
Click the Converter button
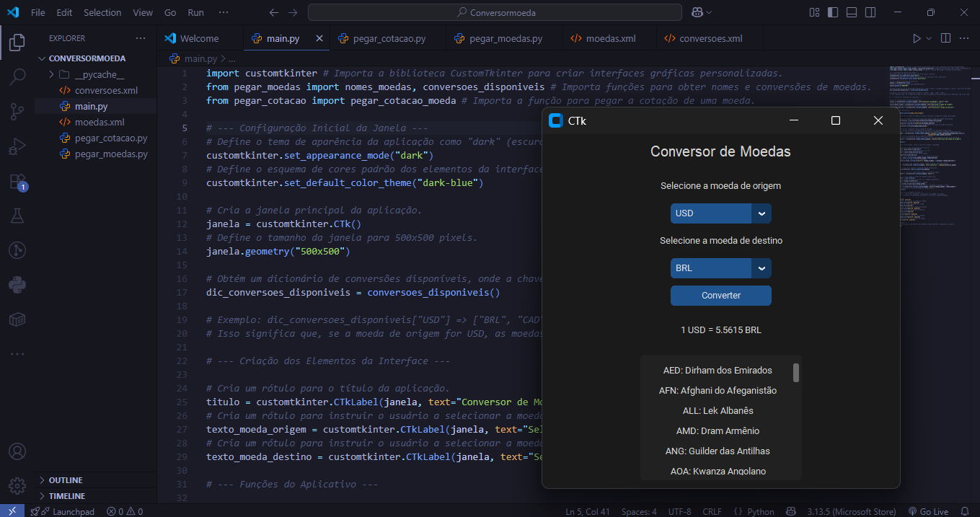(x=720, y=296)
